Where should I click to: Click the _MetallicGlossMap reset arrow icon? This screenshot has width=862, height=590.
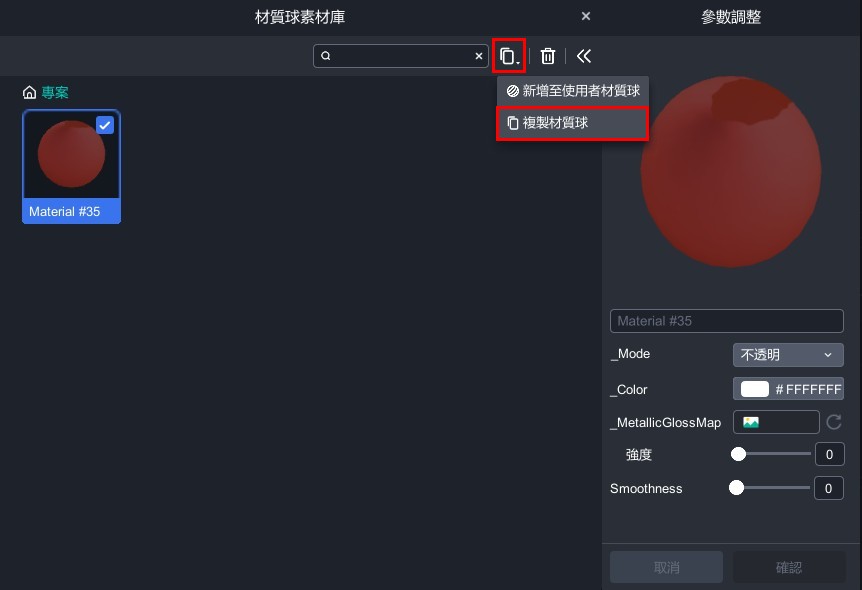(834, 422)
